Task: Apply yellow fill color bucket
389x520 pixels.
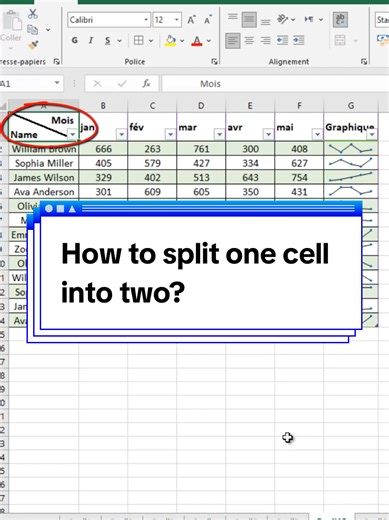Action: 170,41
